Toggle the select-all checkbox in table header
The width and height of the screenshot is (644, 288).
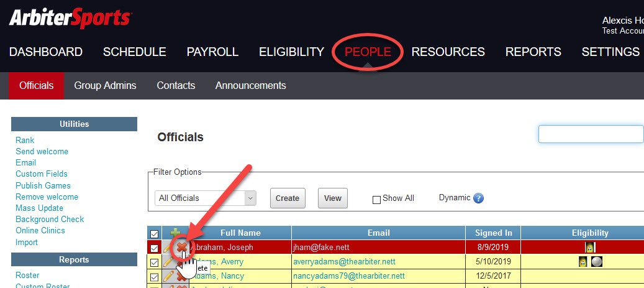coord(154,233)
